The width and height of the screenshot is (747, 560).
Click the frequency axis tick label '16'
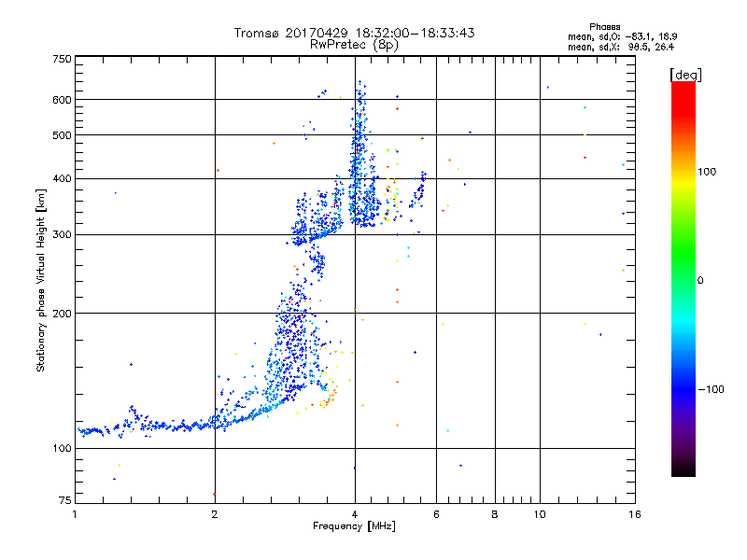pos(635,514)
